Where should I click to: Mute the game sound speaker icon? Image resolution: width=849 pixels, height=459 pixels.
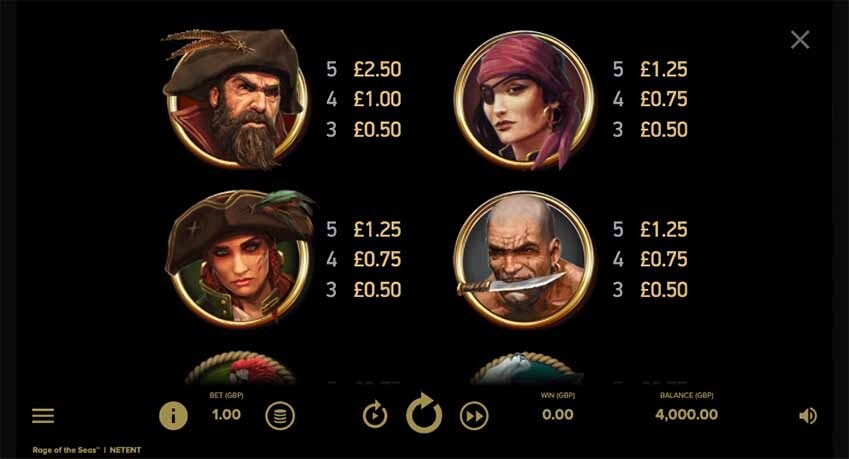coord(807,416)
